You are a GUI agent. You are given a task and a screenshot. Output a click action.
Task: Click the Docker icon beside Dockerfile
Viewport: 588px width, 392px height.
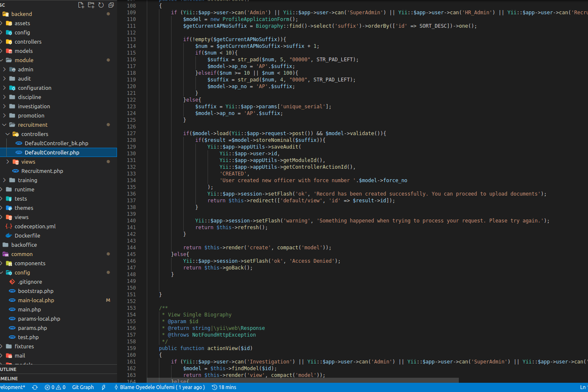9,235
